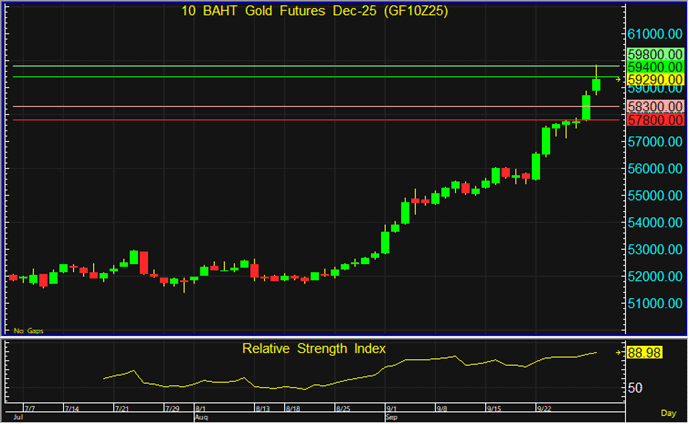689x424 pixels.
Task: Click the 59400.00 green price label
Action: 655,66
